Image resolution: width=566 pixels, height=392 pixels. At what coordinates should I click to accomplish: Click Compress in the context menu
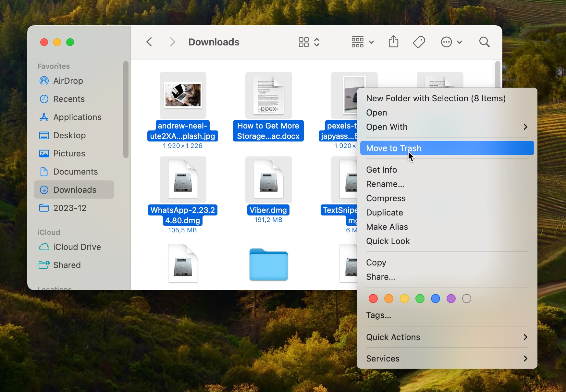tap(386, 198)
